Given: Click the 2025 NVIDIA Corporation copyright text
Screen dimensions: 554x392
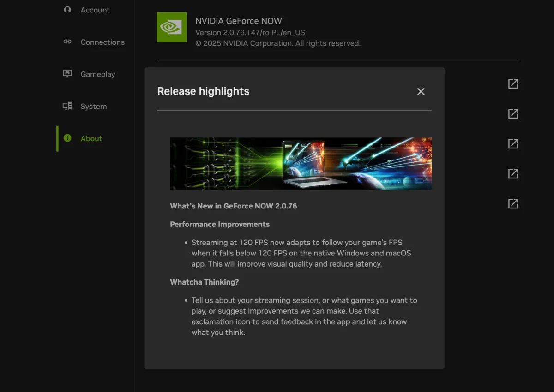Looking at the screenshot, I should 278,43.
